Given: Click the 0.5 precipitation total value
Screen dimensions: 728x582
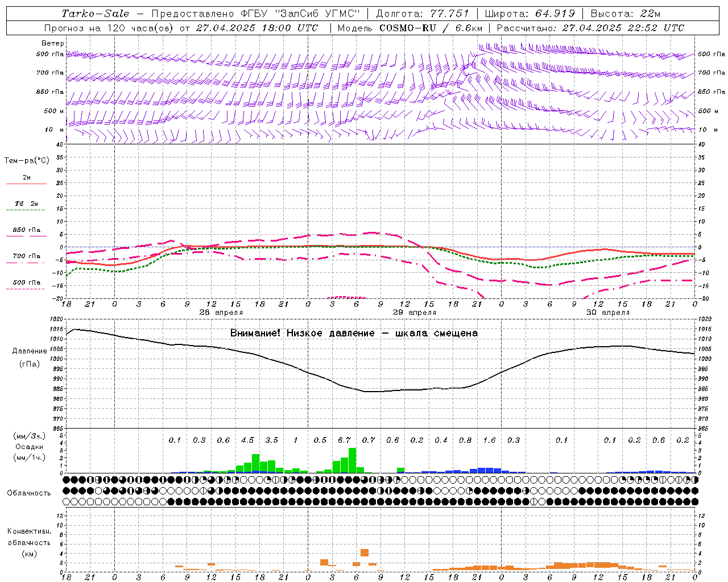Looking at the screenshot, I should pyautogui.click(x=320, y=440).
